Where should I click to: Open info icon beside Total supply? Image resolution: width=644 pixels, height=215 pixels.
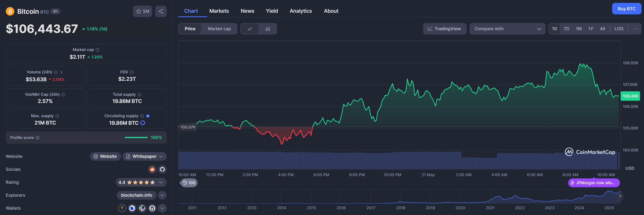point(140,95)
